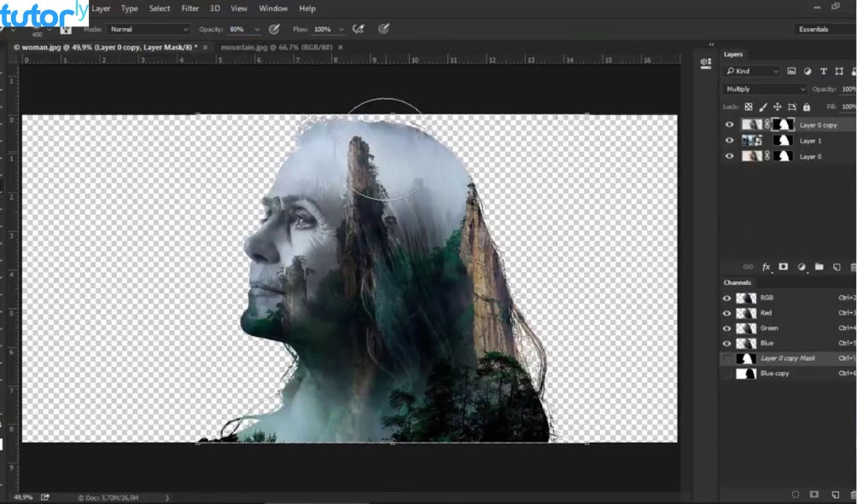The image size is (857, 504).
Task: Switch to the mountain.jpg document tab
Action: coord(277,48)
